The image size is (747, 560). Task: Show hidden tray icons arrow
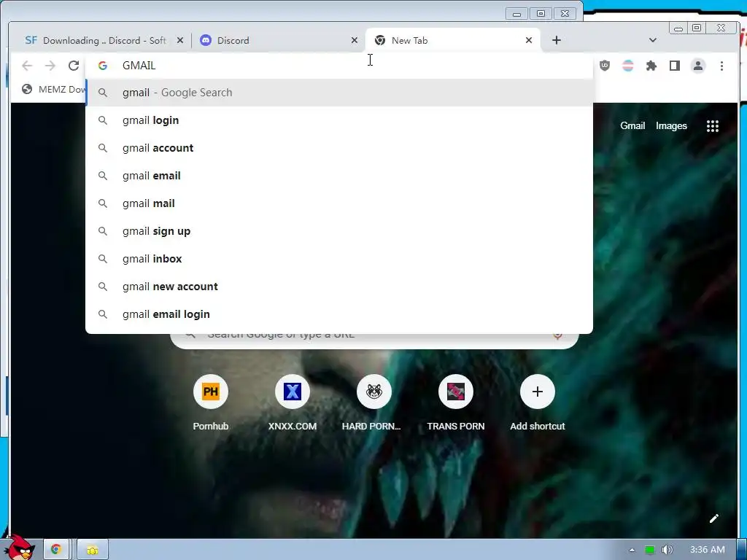632,550
